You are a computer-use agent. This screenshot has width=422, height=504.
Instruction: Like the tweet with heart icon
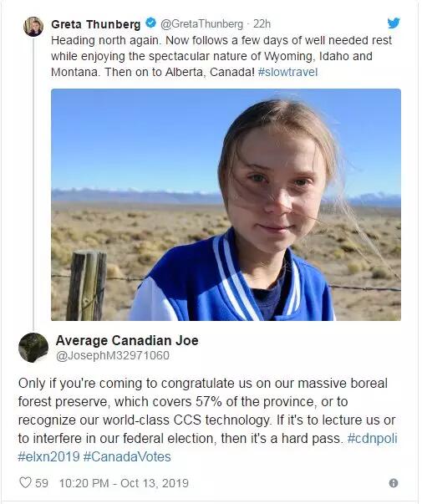[x=25, y=482]
